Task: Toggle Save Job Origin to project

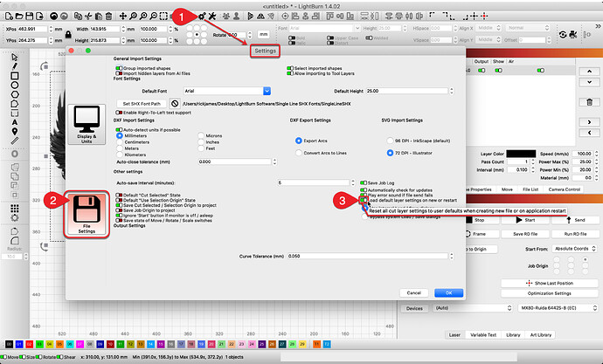Action: tap(119, 210)
